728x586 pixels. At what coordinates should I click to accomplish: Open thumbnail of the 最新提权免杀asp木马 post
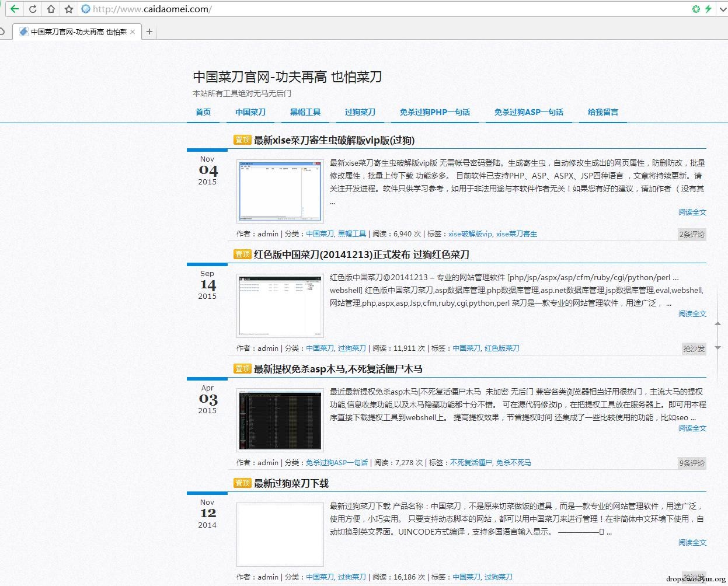(280, 420)
